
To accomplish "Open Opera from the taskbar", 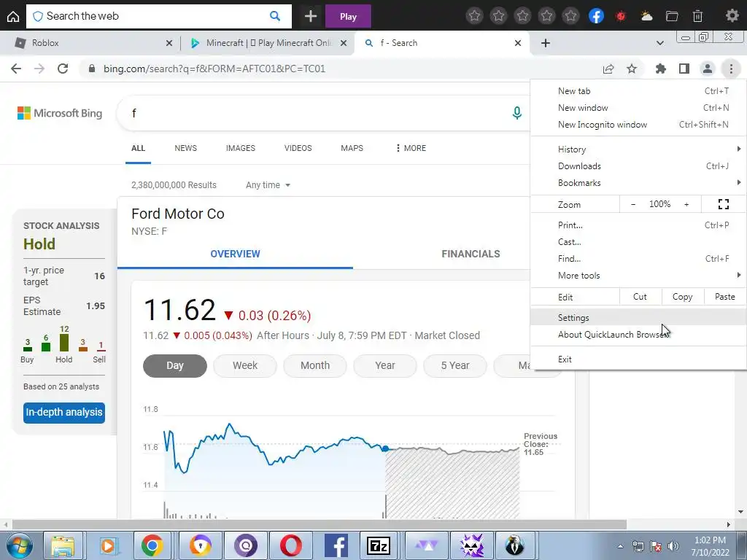I will point(290,545).
